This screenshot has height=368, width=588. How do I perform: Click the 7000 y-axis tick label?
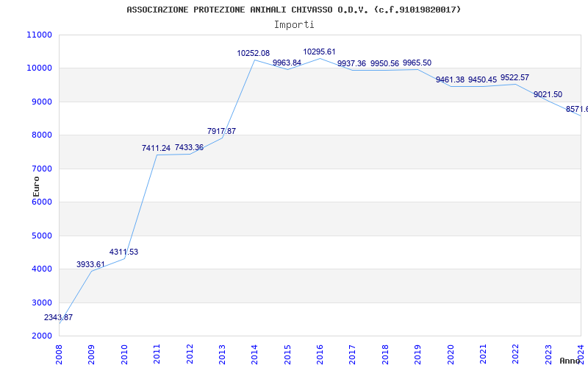(x=41, y=169)
